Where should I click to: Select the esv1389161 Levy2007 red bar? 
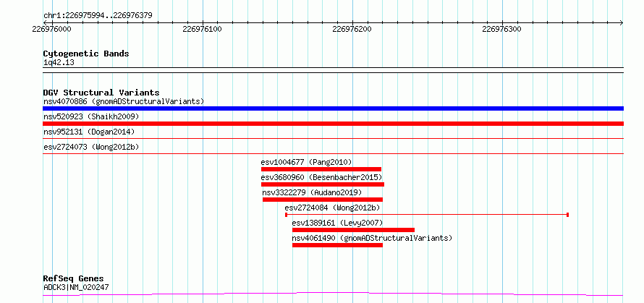pyautogui.click(x=353, y=230)
